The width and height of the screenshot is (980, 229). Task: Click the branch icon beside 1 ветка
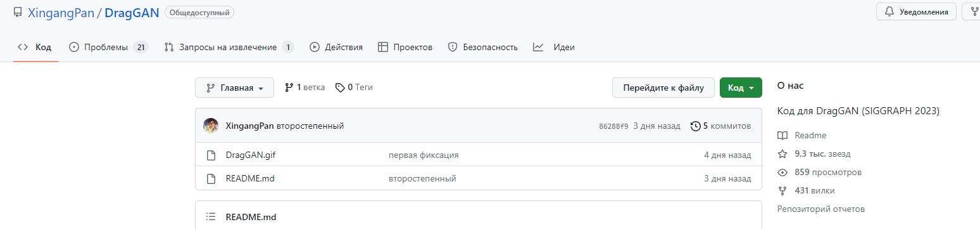[289, 88]
